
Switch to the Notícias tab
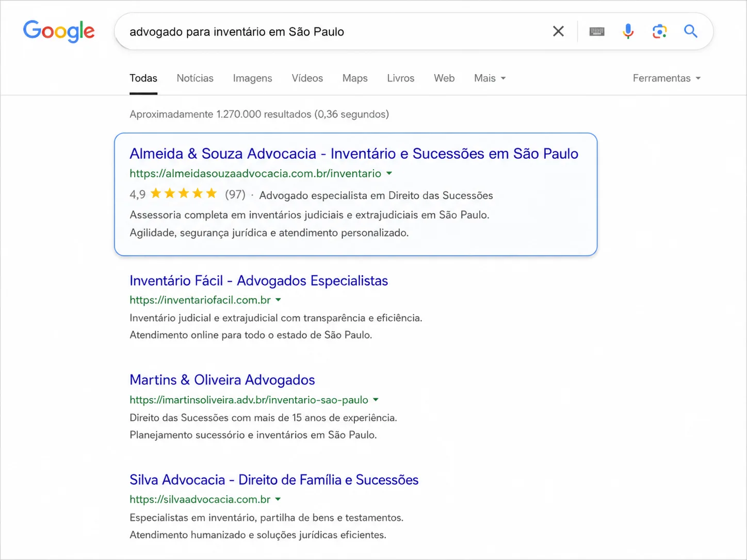point(195,78)
